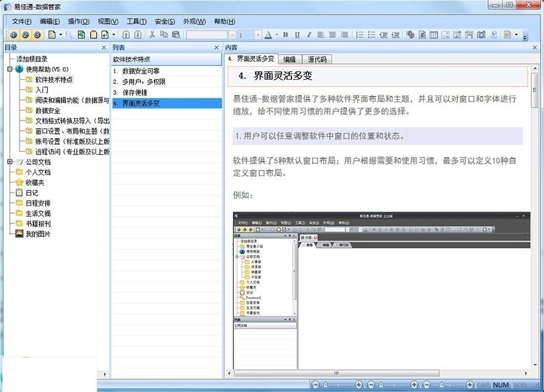Click the binoculars find icon
The image size is (544, 392).
point(481,35)
